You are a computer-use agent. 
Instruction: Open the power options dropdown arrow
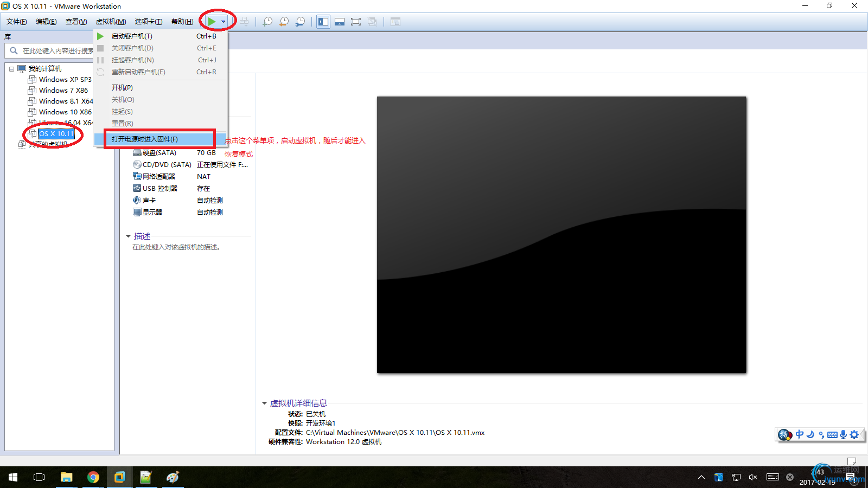click(x=223, y=22)
